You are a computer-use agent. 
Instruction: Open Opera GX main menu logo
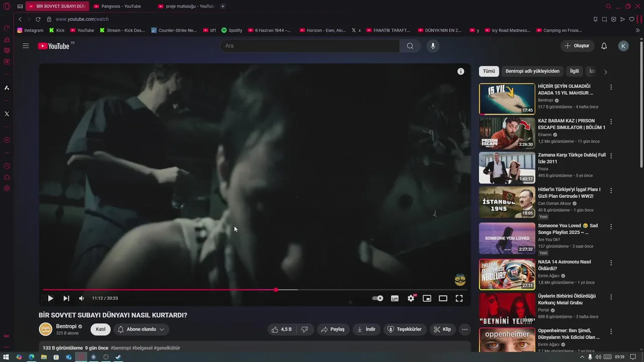(7, 7)
